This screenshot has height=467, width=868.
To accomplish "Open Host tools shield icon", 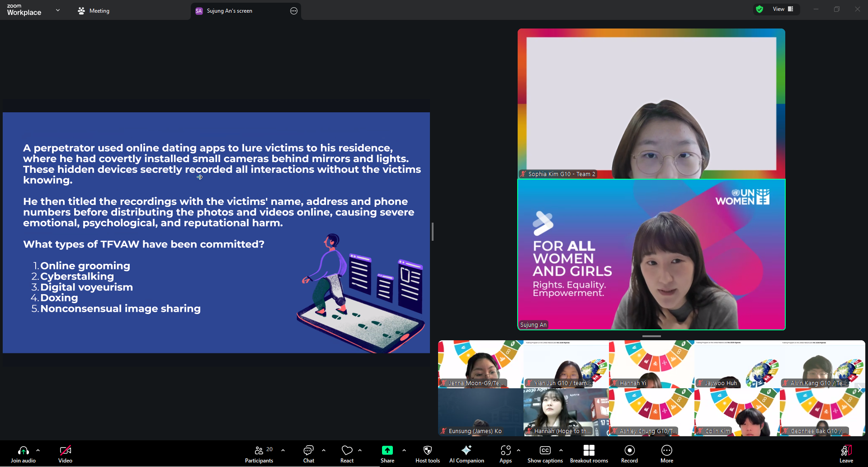I will tap(428, 450).
